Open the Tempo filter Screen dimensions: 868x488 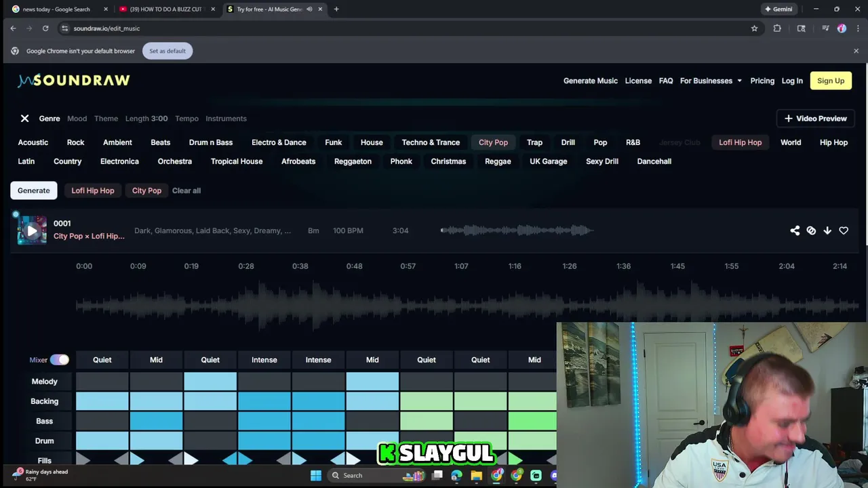point(186,119)
